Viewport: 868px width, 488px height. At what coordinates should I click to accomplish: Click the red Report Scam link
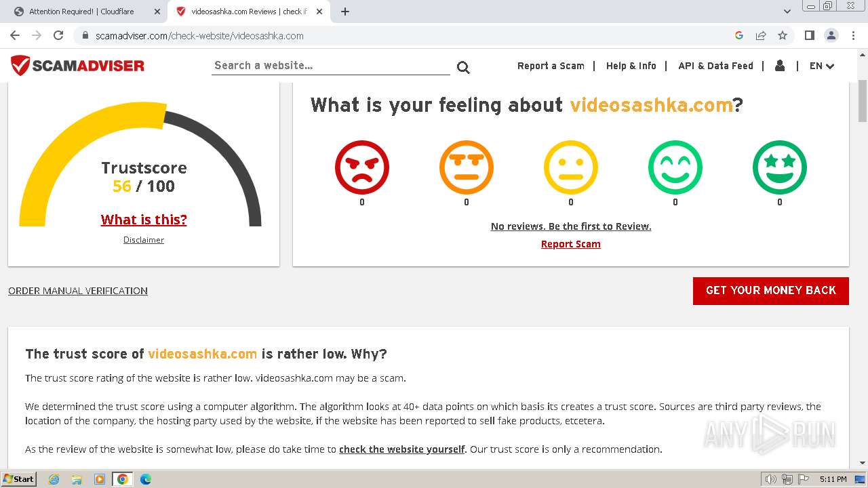(571, 244)
